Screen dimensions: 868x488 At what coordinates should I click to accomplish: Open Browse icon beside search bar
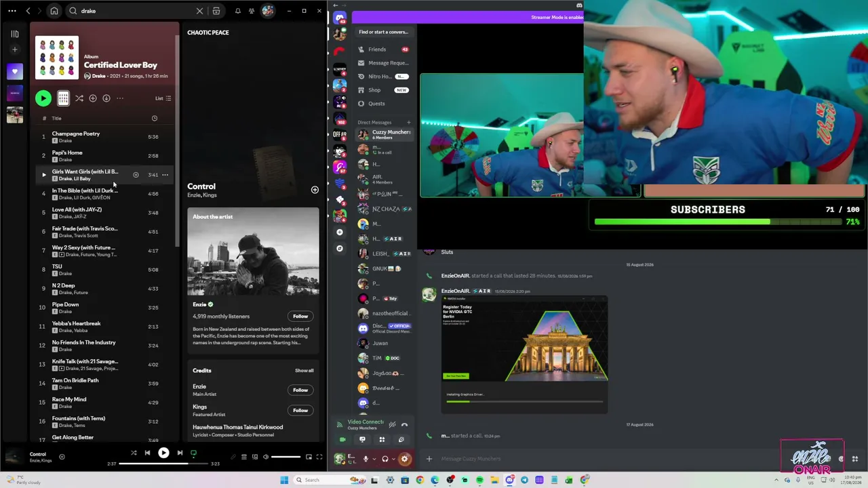[x=216, y=11]
